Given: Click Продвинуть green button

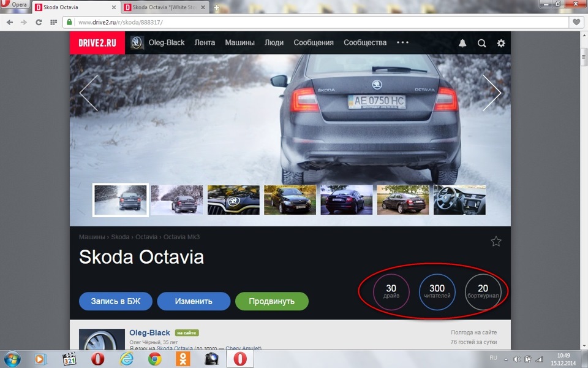Looking at the screenshot, I should pyautogui.click(x=272, y=301).
